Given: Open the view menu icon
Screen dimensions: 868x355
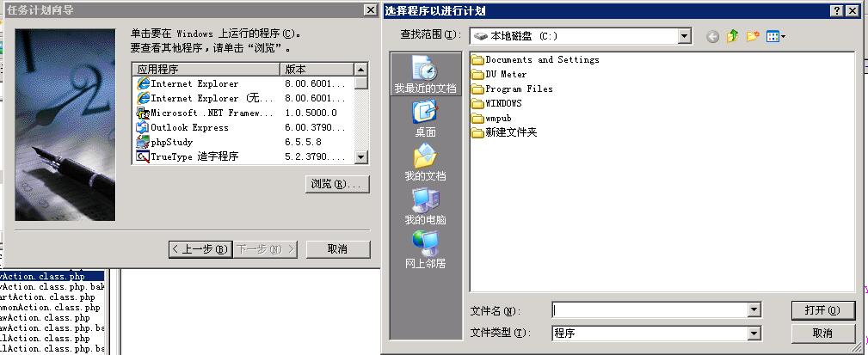Looking at the screenshot, I should coord(776,36).
